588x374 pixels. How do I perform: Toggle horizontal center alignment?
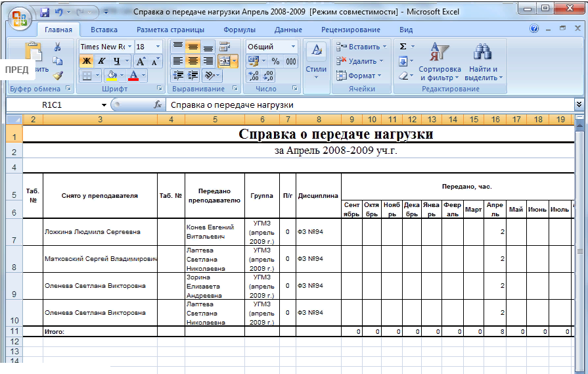pos(192,61)
